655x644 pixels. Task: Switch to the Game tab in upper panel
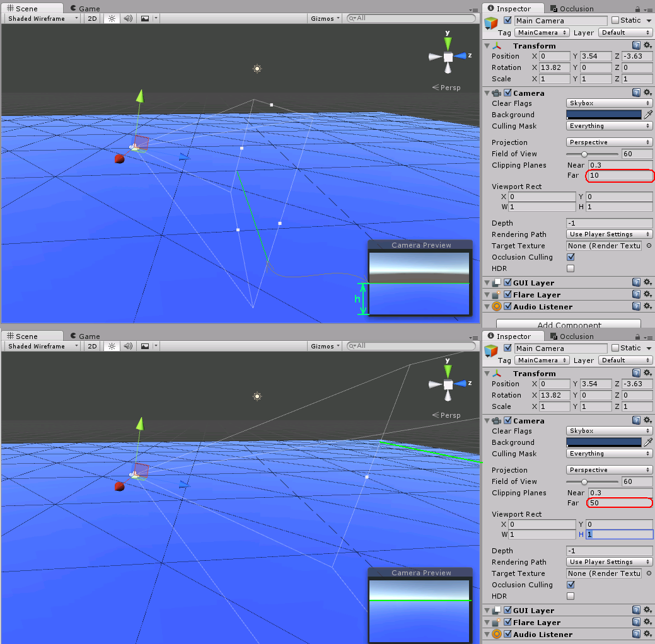click(x=85, y=9)
